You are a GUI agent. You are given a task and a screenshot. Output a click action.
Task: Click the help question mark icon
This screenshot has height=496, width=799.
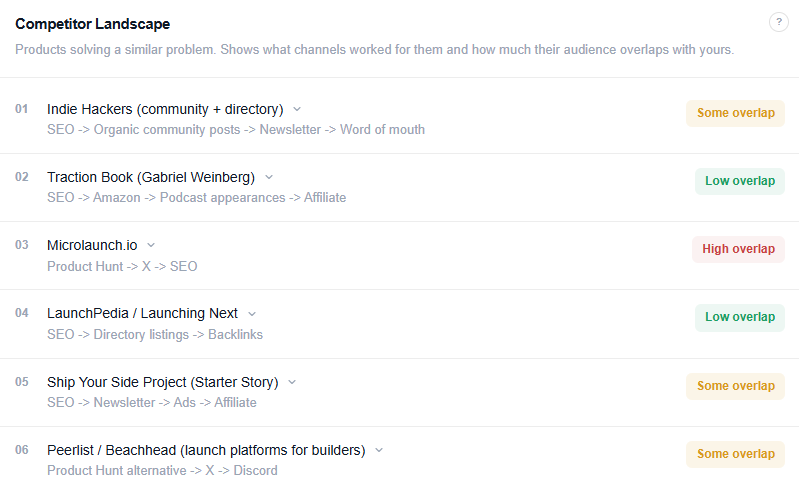pos(779,23)
